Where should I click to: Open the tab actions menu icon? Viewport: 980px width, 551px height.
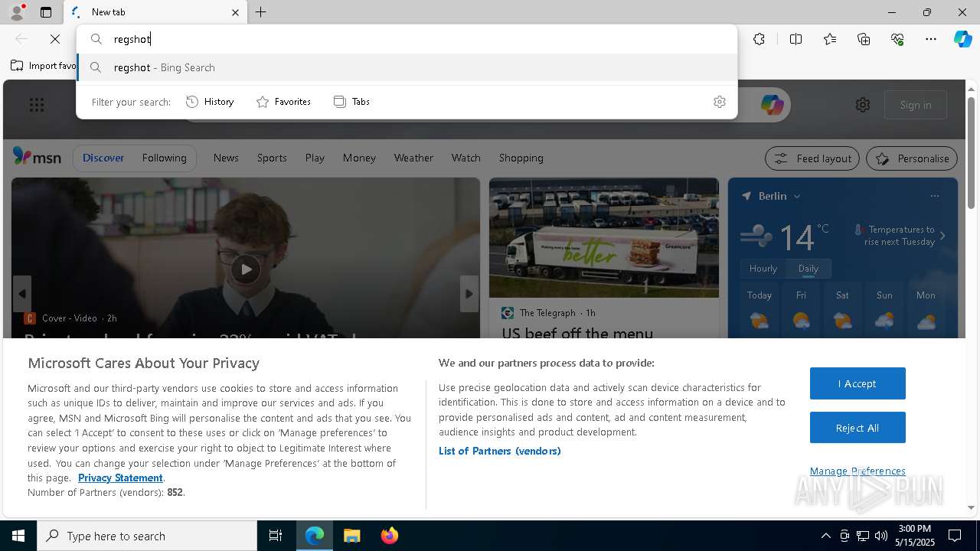coord(46,12)
